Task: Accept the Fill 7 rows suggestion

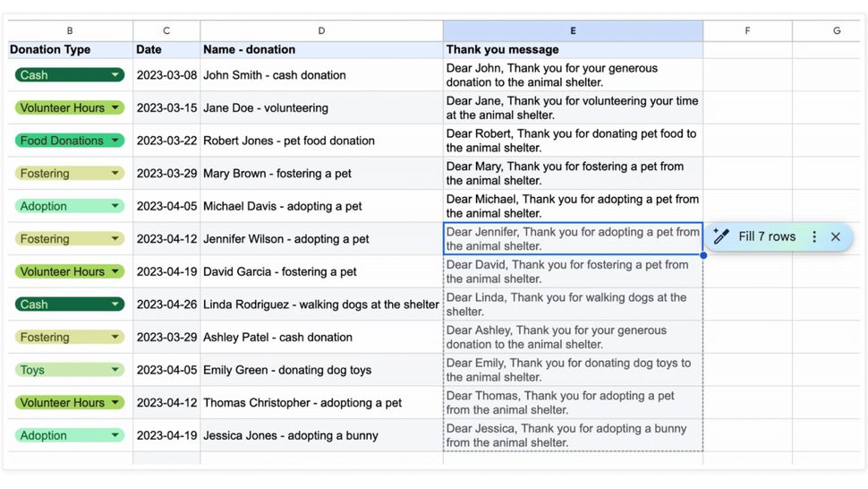Action: 767,237
